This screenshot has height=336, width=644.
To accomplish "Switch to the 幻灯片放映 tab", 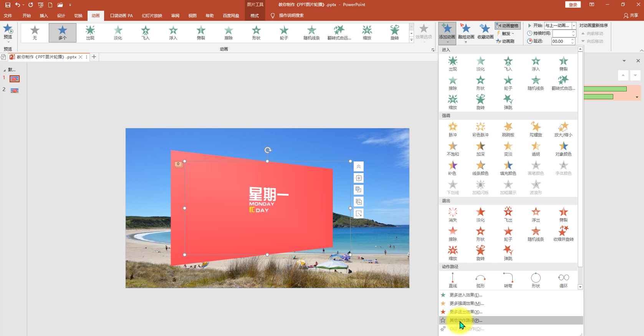I will click(x=152, y=16).
